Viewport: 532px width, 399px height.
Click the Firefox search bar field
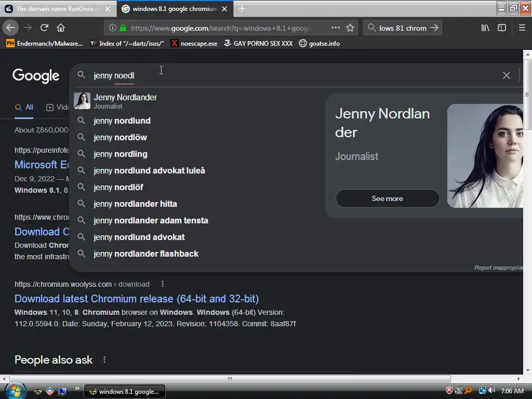pos(403,28)
